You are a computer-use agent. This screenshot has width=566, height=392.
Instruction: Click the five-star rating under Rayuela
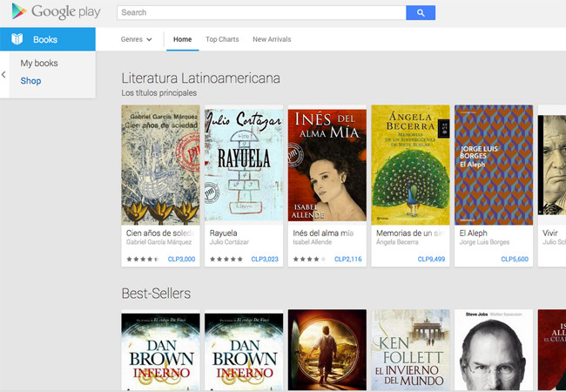pos(226,260)
